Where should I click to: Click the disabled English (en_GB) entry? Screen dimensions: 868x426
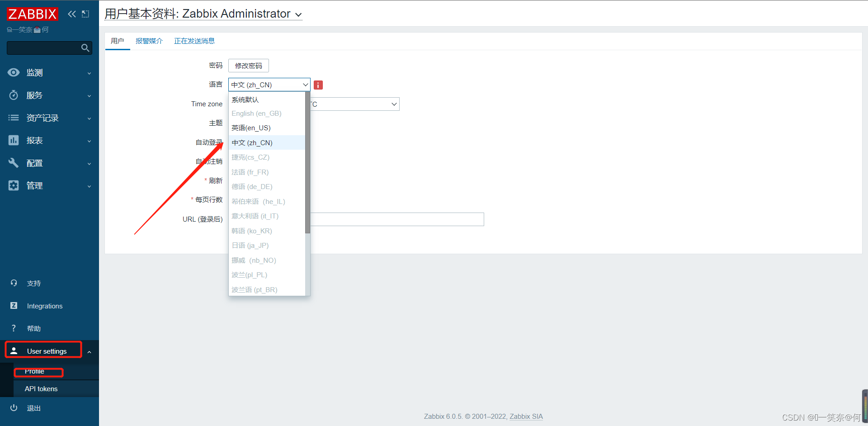pos(267,114)
